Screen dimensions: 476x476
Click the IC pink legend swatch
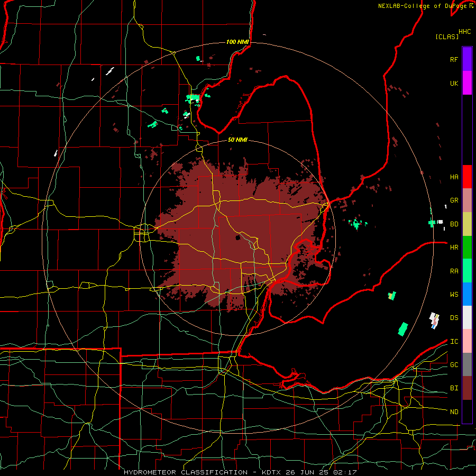(x=467, y=341)
